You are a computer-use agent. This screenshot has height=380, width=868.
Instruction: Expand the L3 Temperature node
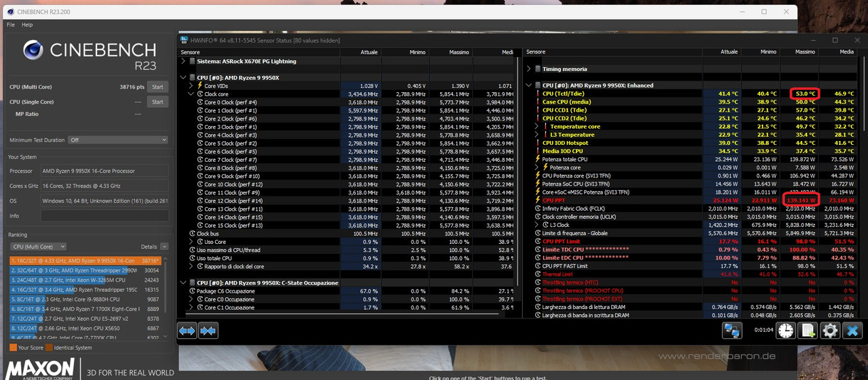tap(536, 135)
